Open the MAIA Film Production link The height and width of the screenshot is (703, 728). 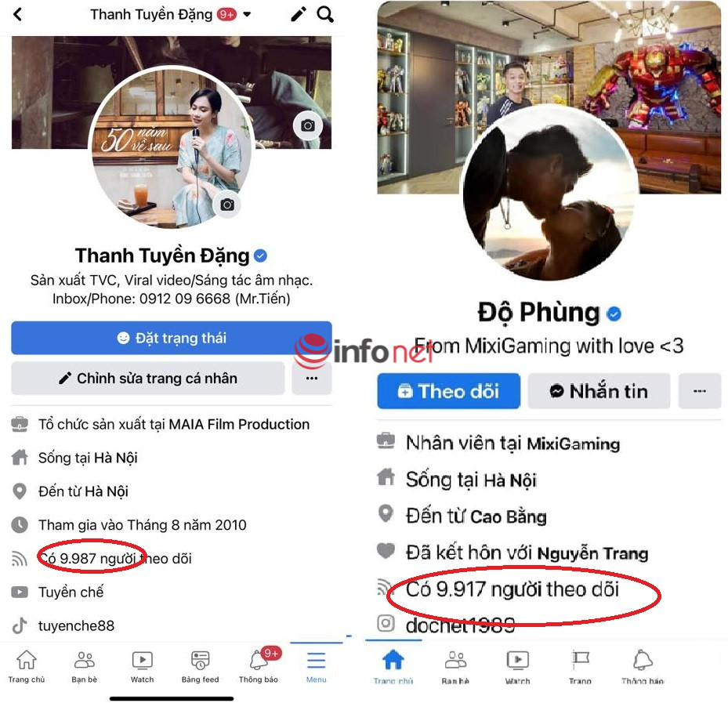coord(239,424)
